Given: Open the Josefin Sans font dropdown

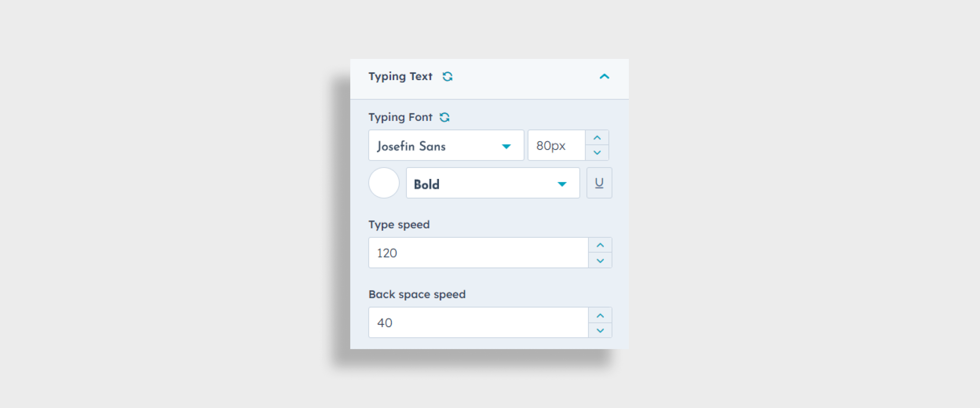Looking at the screenshot, I should click(446, 146).
